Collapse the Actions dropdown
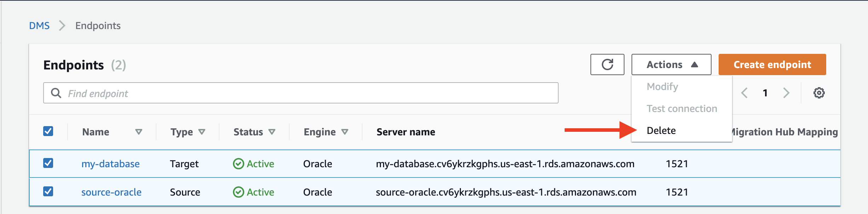The width and height of the screenshot is (868, 214). 671,64
